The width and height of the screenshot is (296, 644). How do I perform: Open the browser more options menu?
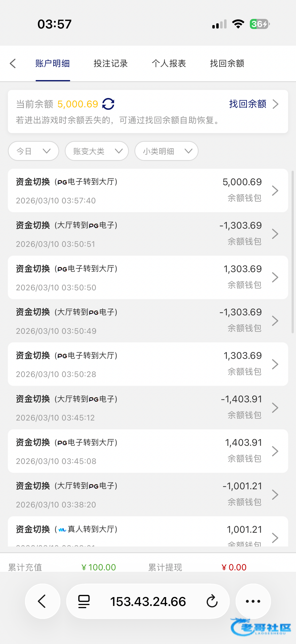click(x=253, y=601)
